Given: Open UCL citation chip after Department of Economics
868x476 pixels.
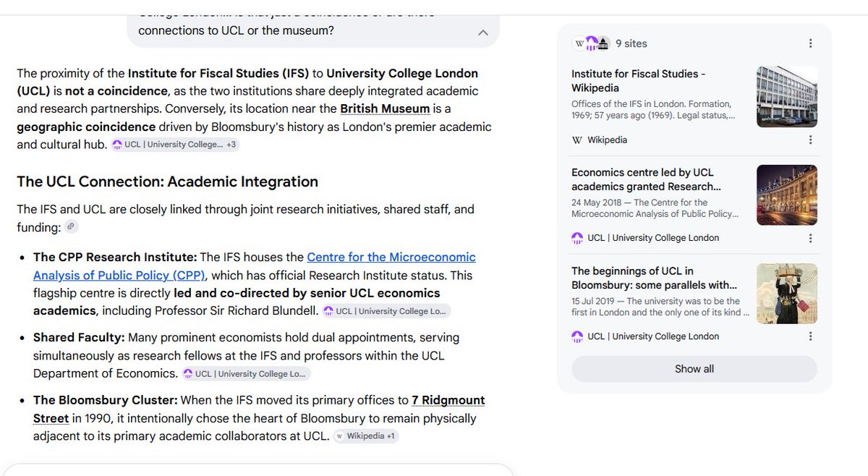Looking at the screenshot, I should tap(246, 374).
